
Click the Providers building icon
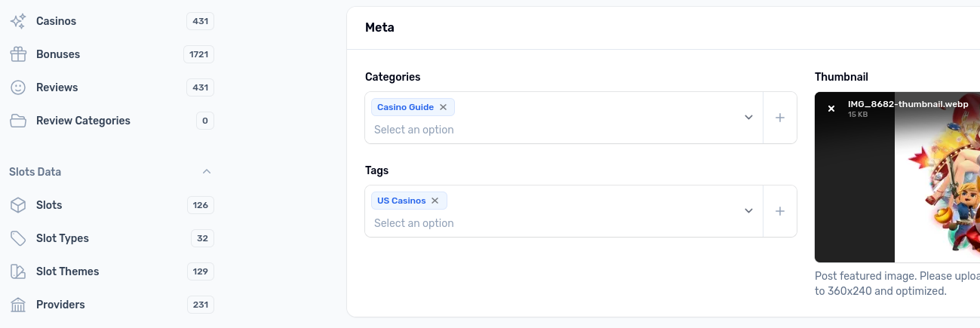[x=18, y=305]
